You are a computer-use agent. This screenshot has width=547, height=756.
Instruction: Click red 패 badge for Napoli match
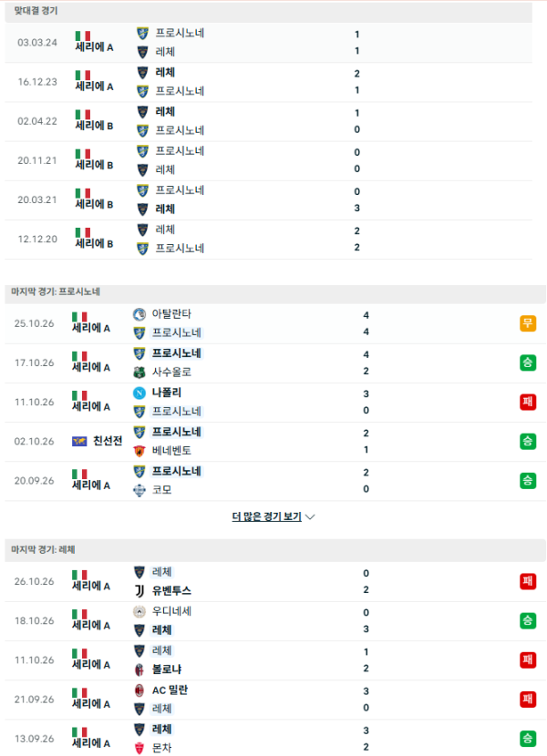click(528, 402)
